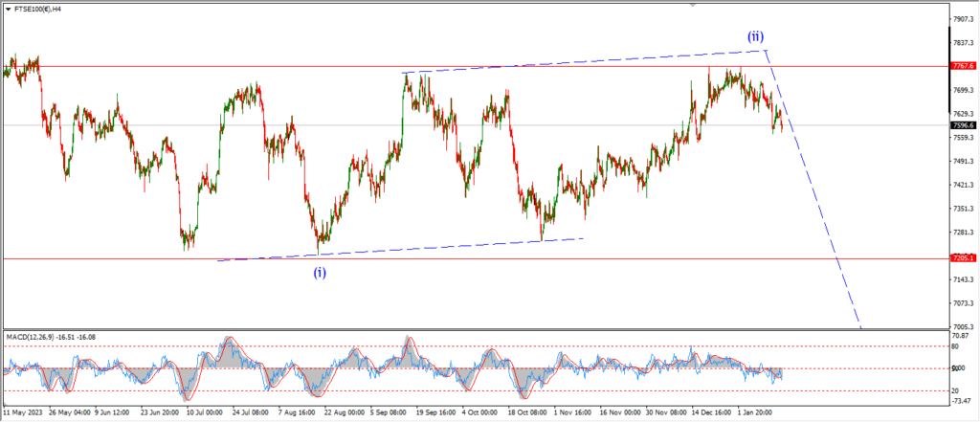Click the red 7767.6 price tag
This screenshot has height=422, width=980.
[x=962, y=66]
